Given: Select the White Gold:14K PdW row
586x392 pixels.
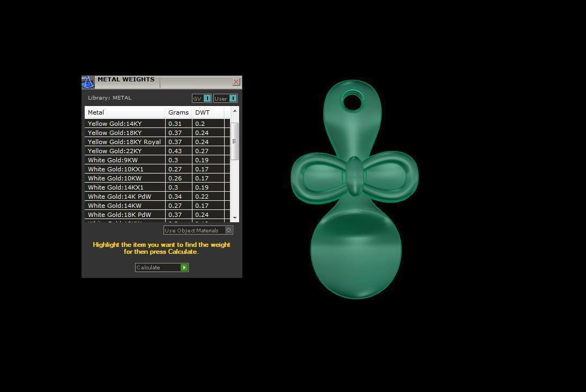Looking at the screenshot, I should tap(157, 197).
